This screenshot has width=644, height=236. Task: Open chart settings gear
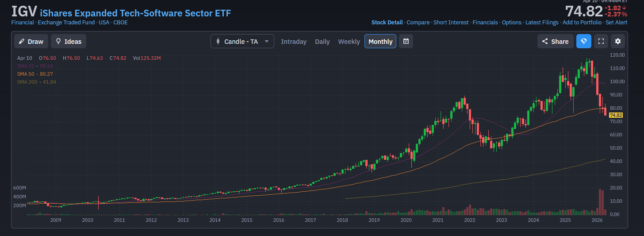tap(618, 41)
